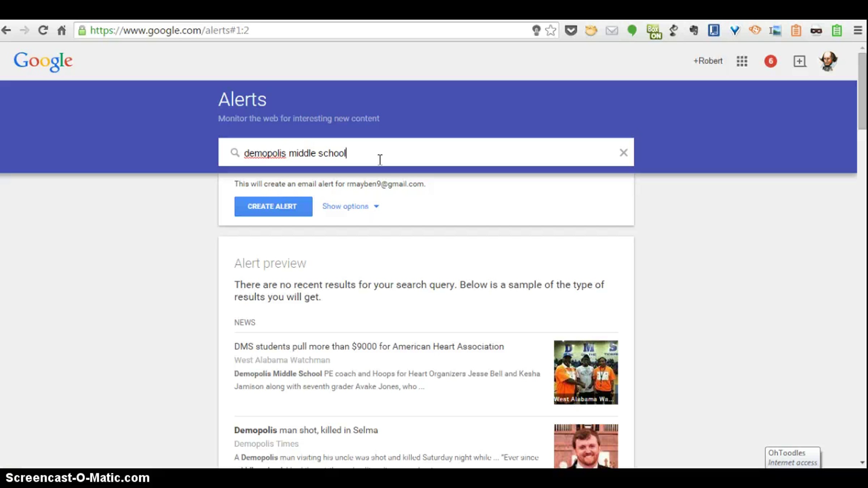Open the +Robert profile link

(708, 61)
